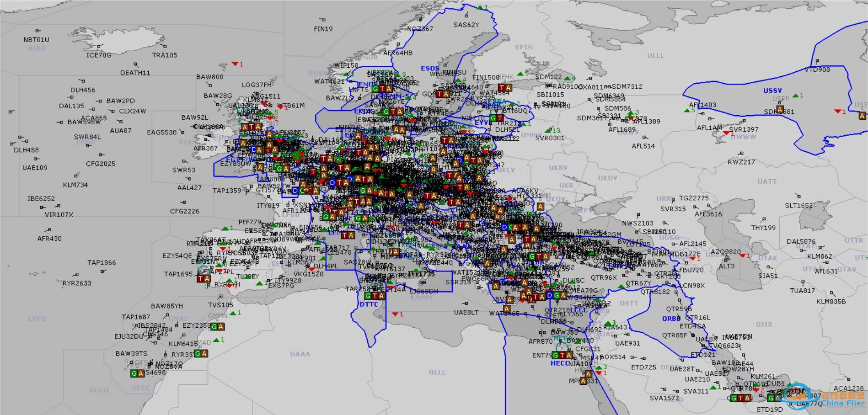Click the red departure arrow right of DTTC
The image size is (868, 415).
pos(395,314)
